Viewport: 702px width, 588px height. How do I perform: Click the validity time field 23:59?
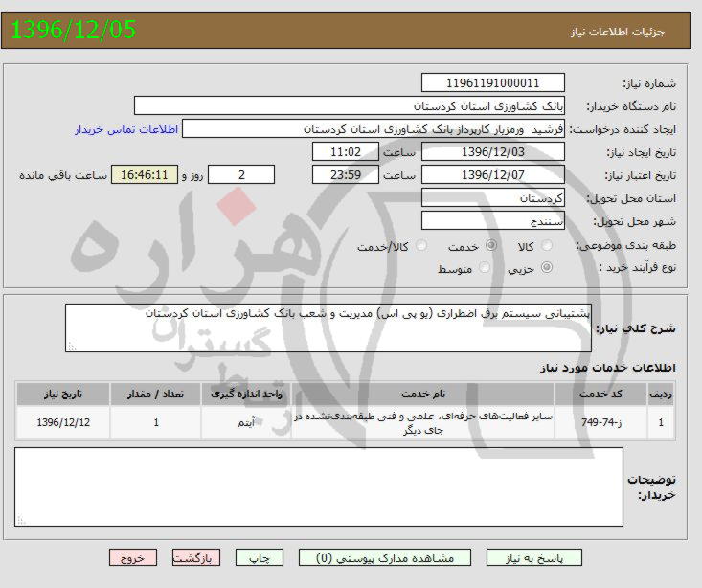tap(346, 174)
